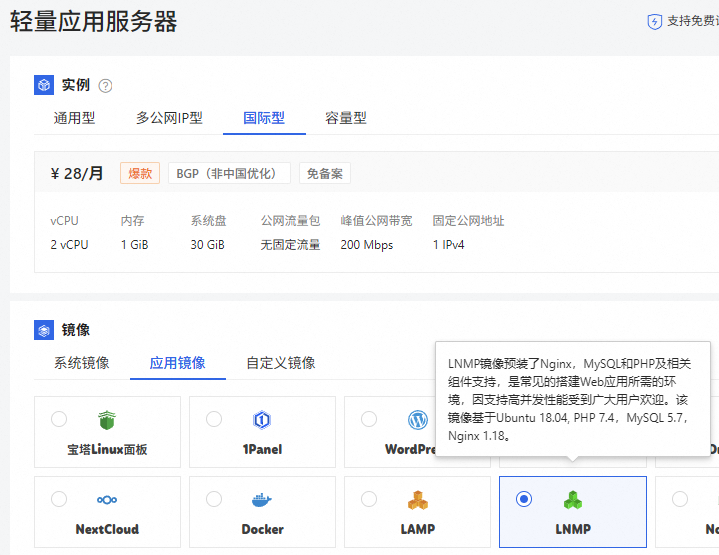This screenshot has width=719, height=555.
Task: Click the 2 vCPU value
Action: [x=69, y=245]
